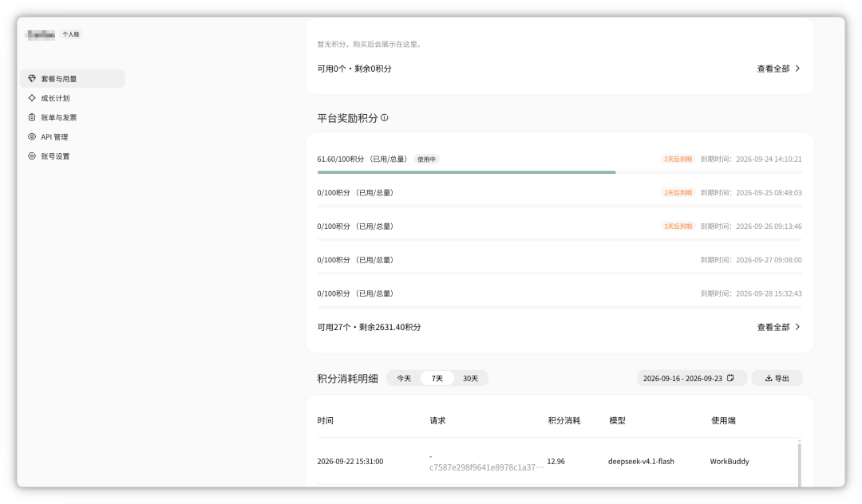
Task: Click the 请求 column header
Action: coord(437,420)
